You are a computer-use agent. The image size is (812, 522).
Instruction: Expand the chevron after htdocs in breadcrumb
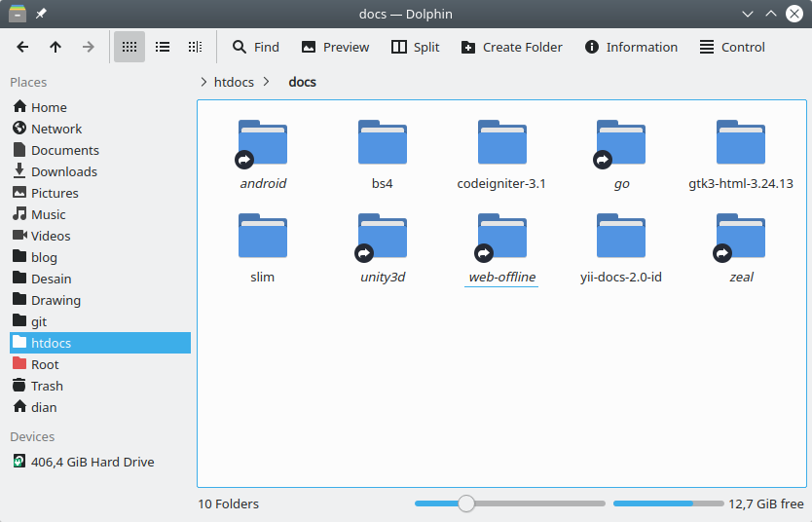(267, 82)
